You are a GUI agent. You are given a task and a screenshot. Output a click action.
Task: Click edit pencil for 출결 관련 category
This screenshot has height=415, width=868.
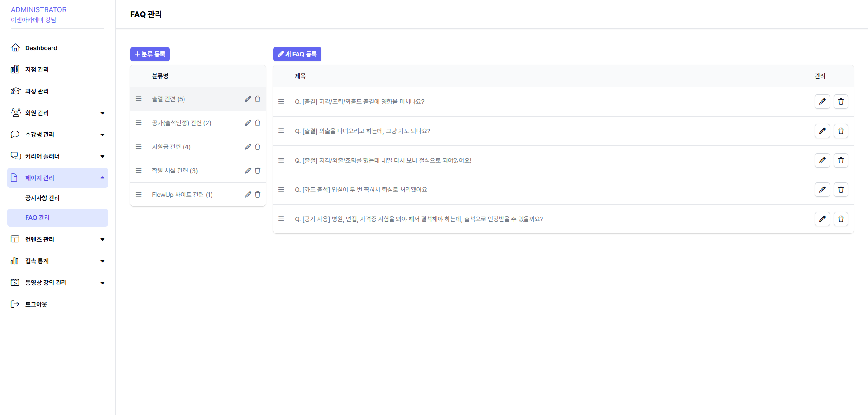(248, 99)
